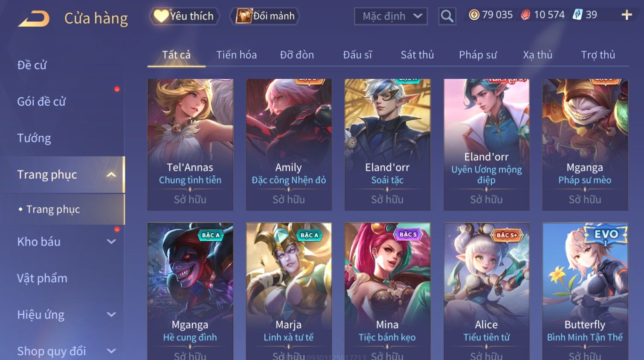Viewport: 644px width, 360px height.
Task: Select the Amily Đặc công Nhện đỏ skin
Action: [289, 145]
